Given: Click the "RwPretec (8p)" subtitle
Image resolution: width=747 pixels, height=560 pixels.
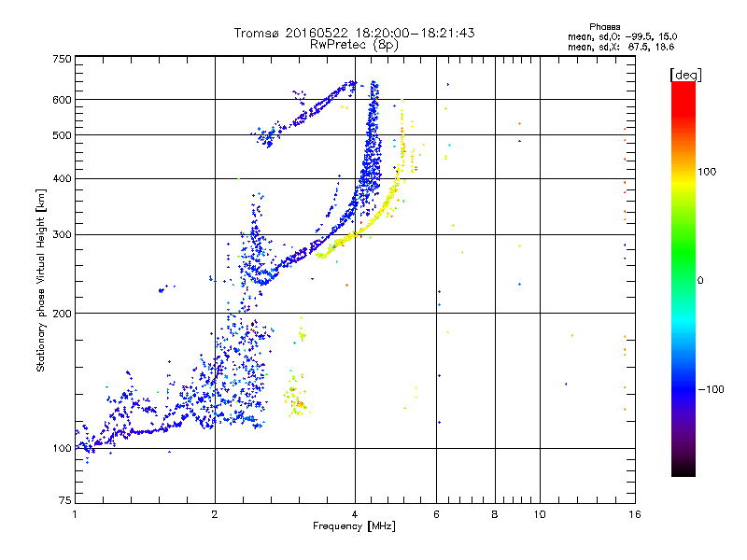Looking at the screenshot, I should (354, 45).
